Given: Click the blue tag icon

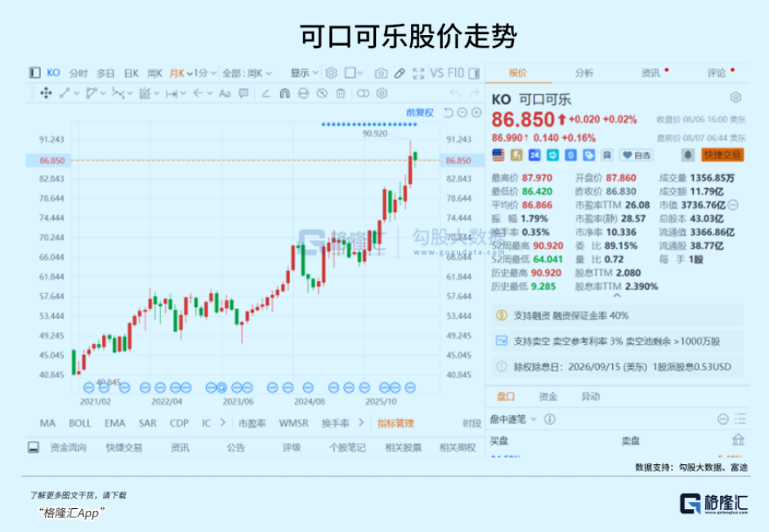Looking at the screenshot, I should click(589, 155).
